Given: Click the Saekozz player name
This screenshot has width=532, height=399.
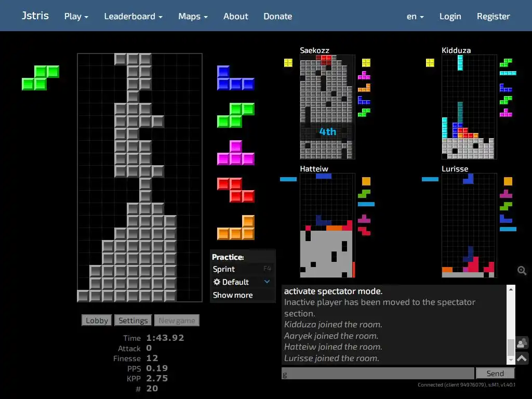Looking at the screenshot, I should [314, 50].
